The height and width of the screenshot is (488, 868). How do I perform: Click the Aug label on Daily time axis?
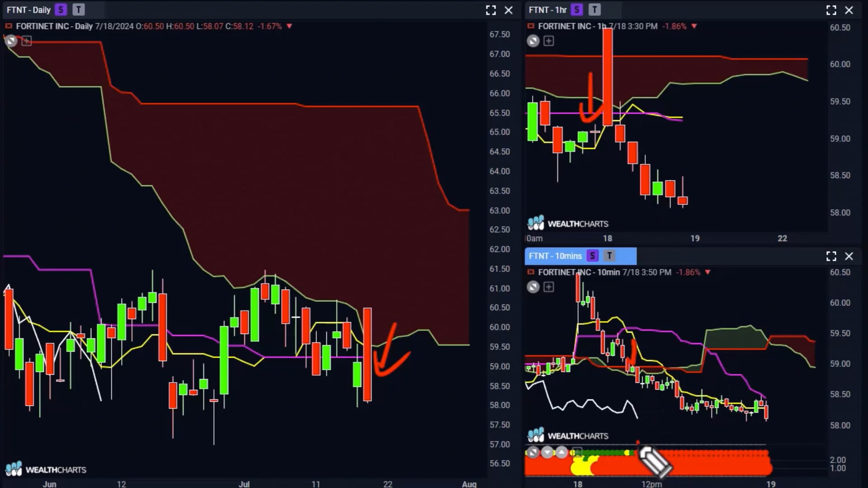pyautogui.click(x=469, y=483)
